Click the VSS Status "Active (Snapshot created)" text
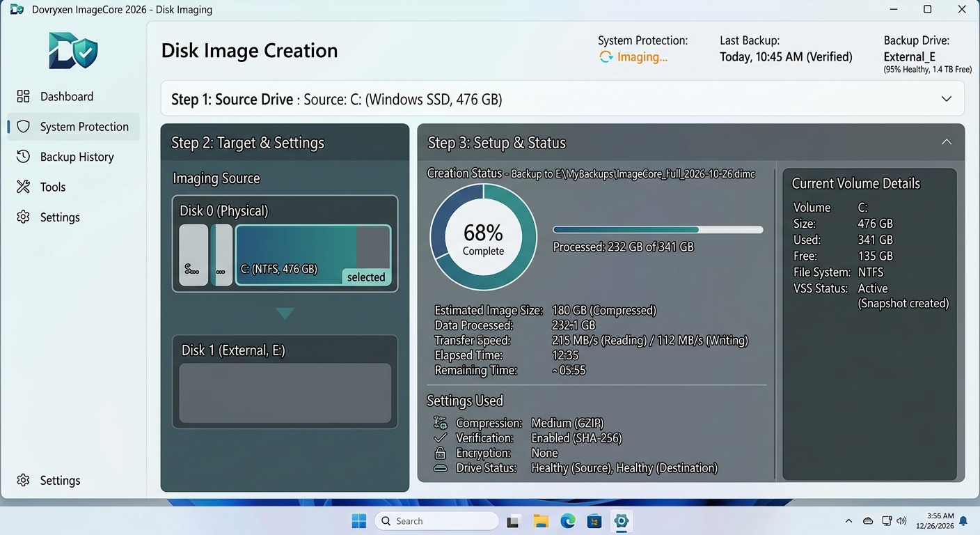This screenshot has height=535, width=980. point(903,296)
